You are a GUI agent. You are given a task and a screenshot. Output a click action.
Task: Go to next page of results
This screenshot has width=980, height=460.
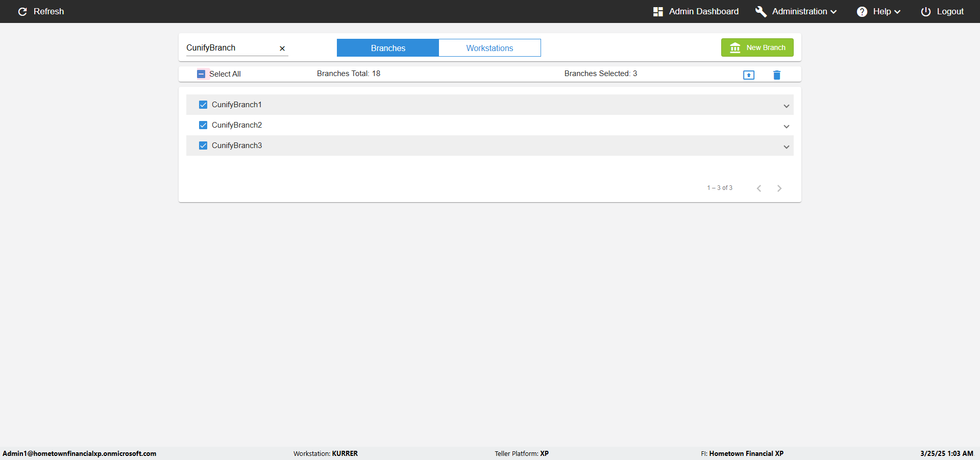(x=779, y=188)
